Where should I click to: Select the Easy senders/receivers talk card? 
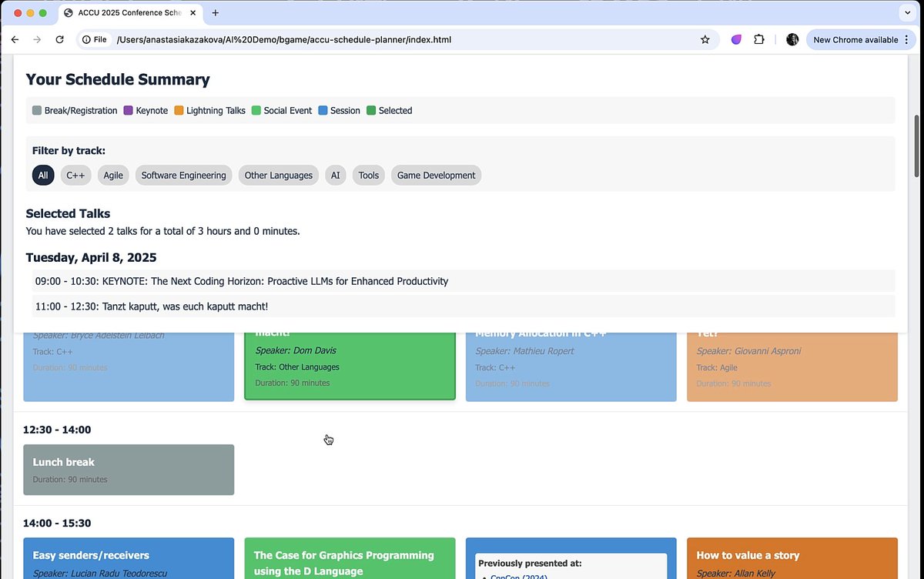coord(129,558)
